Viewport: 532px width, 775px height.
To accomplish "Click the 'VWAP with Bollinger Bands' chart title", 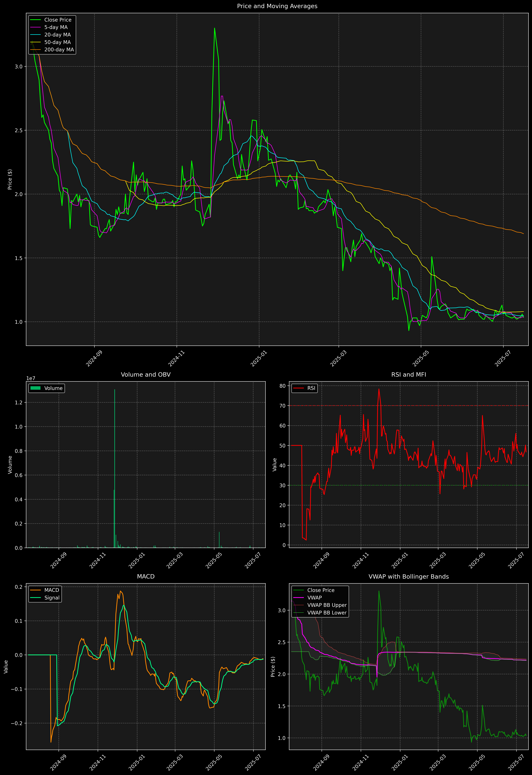I will click(x=409, y=577).
